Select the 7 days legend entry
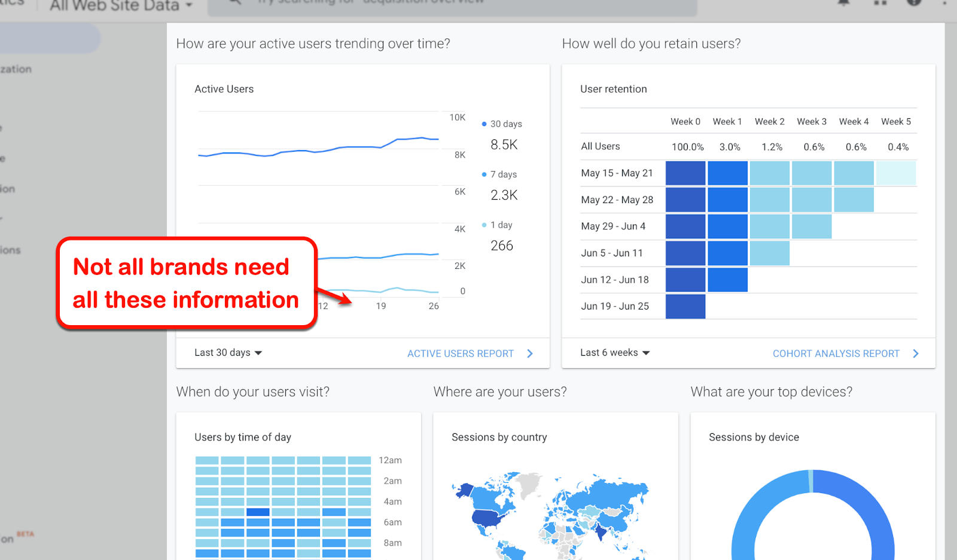Viewport: 957px width, 560px height. click(x=499, y=175)
